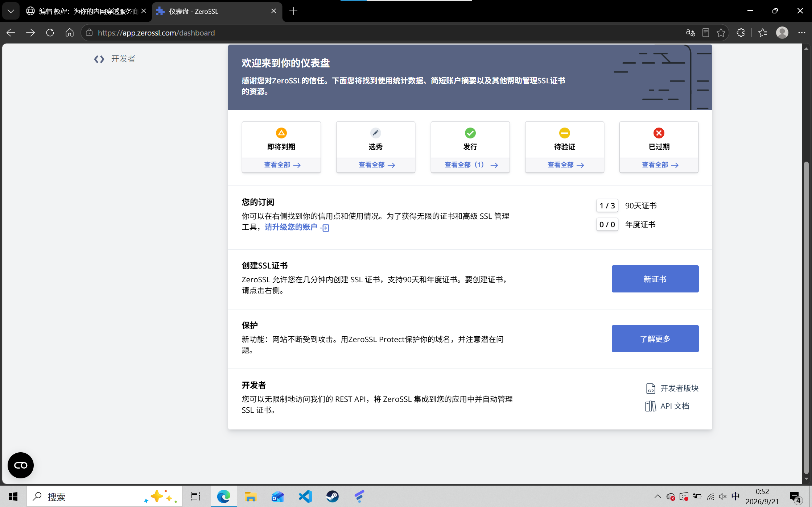Show hidden system tray icons
The height and width of the screenshot is (507, 812).
tap(658, 496)
